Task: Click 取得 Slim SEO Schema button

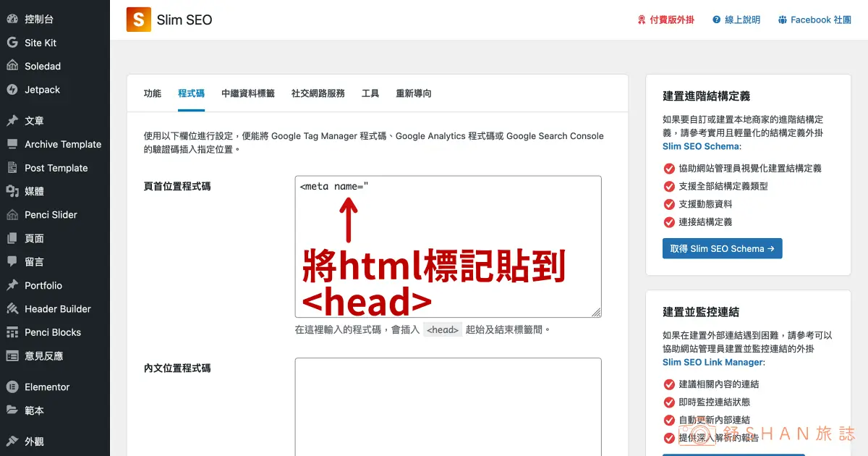Action: click(x=722, y=248)
